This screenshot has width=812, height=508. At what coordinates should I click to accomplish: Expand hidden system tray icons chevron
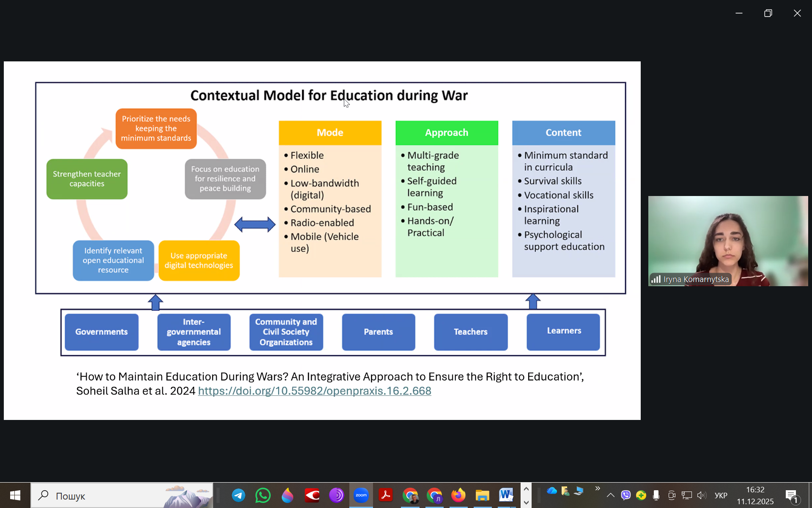[610, 495]
